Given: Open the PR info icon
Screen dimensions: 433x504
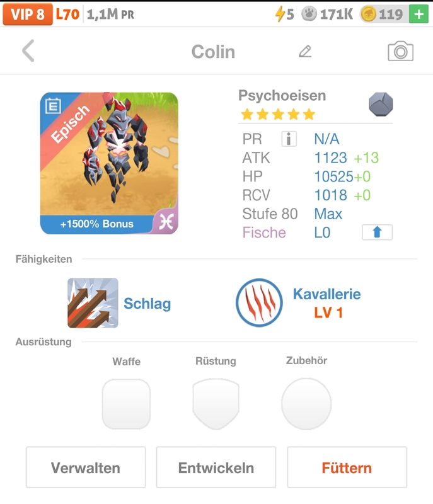Looking at the screenshot, I should tap(289, 139).
